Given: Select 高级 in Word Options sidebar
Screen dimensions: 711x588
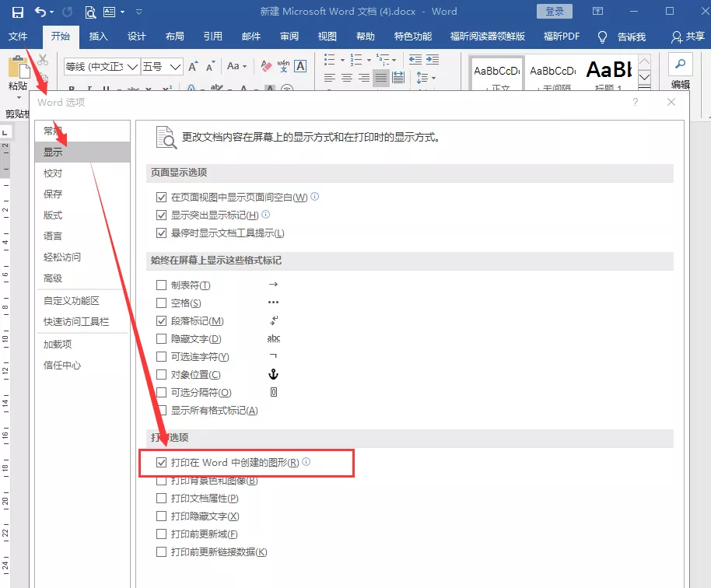Looking at the screenshot, I should 82,278.
